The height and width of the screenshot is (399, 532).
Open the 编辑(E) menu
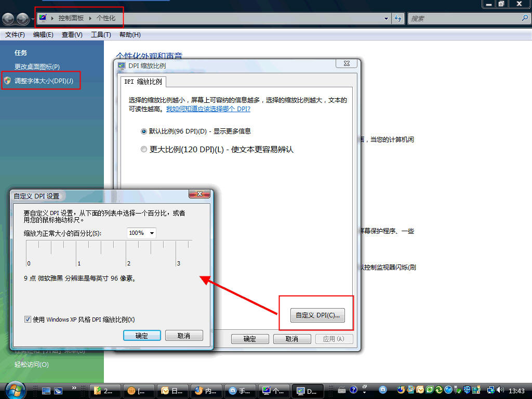[x=43, y=35]
